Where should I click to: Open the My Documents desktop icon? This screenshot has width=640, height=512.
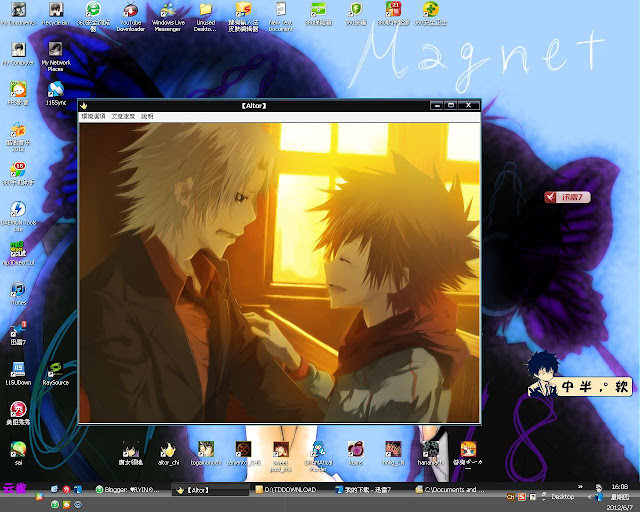click(18, 13)
